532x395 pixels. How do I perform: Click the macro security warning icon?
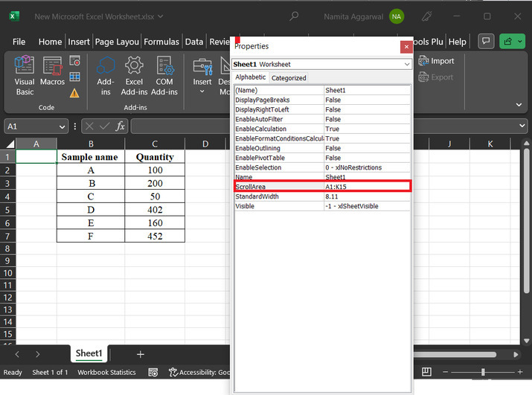(x=74, y=93)
